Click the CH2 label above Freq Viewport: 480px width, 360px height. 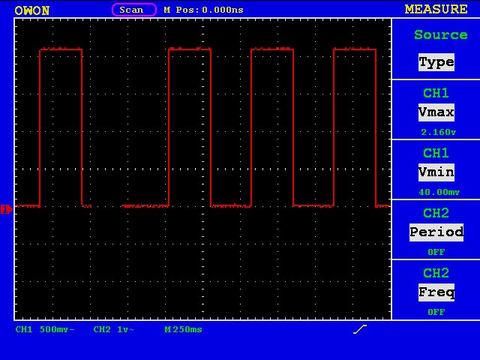(x=436, y=273)
